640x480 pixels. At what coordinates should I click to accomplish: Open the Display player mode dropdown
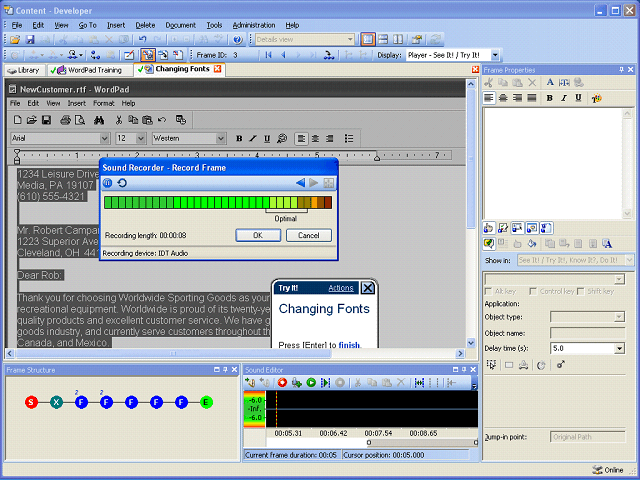point(495,55)
